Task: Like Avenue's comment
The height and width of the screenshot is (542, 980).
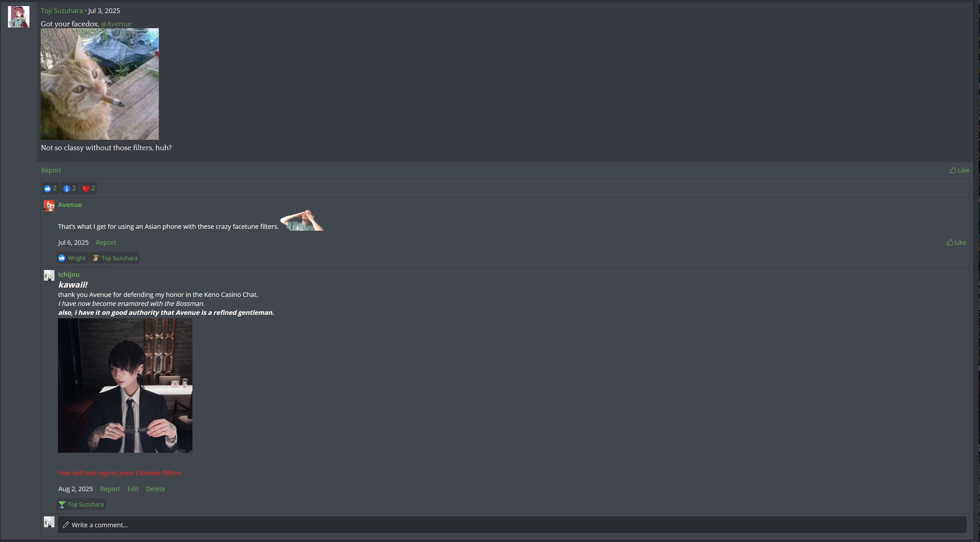Action: [x=956, y=243]
